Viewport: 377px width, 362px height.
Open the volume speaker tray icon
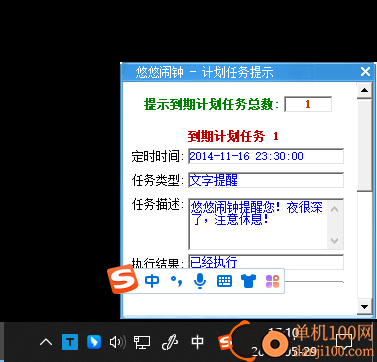[118, 342]
